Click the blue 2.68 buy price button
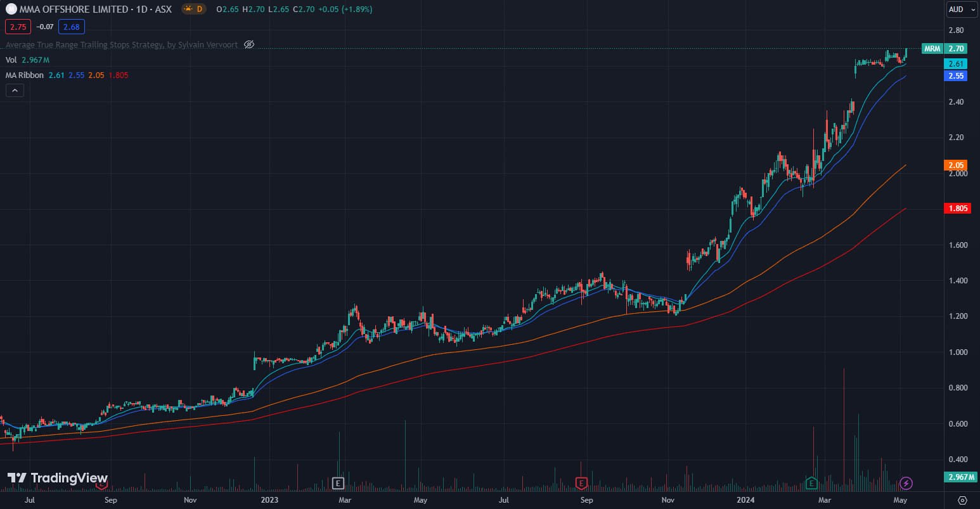 pyautogui.click(x=71, y=27)
